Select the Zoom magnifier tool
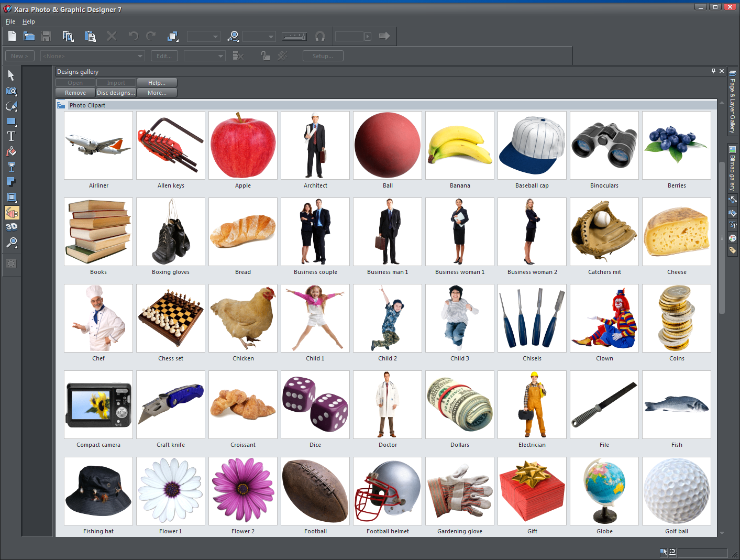740x560 pixels. (11, 243)
